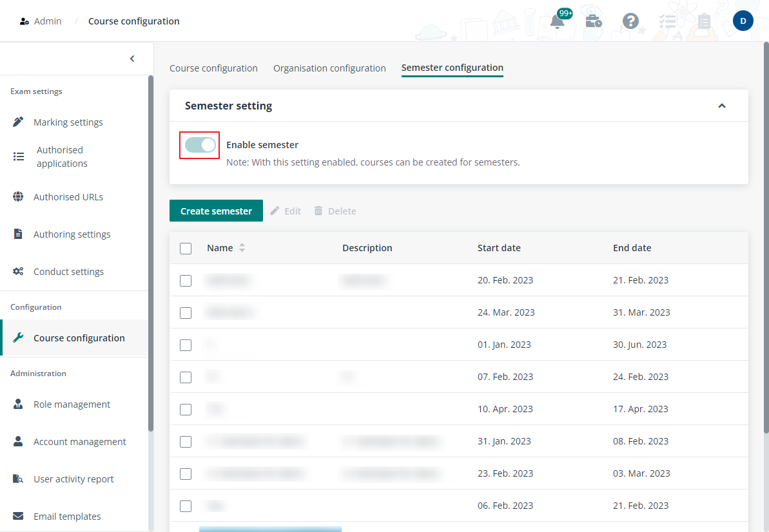This screenshot has width=769, height=532.
Task: Click the globe icon beside Authorised URLs
Action: [x=18, y=197]
